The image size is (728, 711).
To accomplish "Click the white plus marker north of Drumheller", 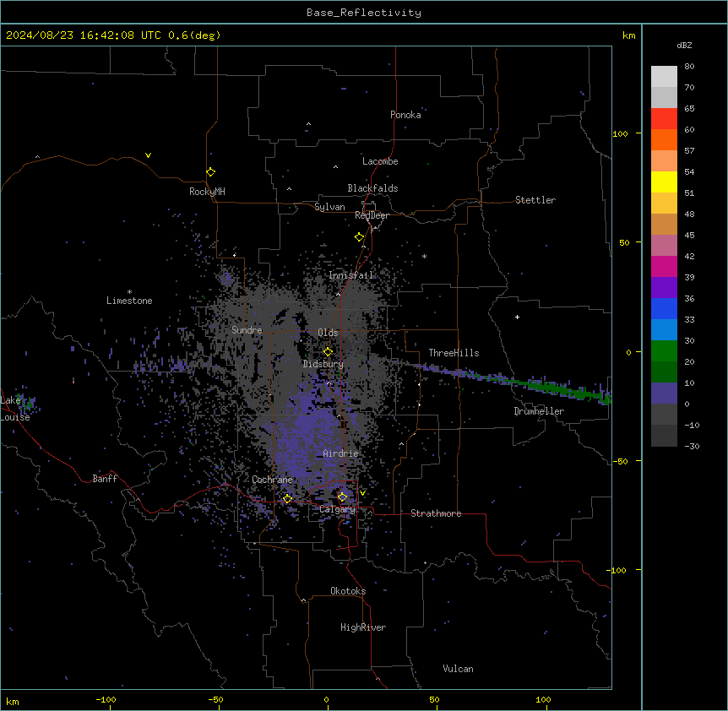I will 517,317.
